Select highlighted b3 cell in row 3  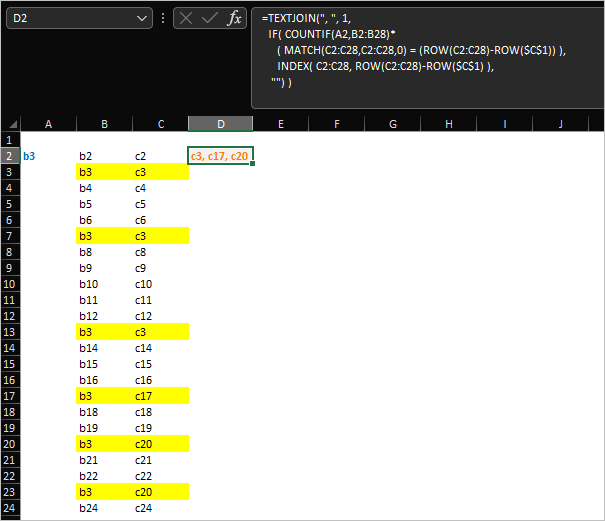104,172
